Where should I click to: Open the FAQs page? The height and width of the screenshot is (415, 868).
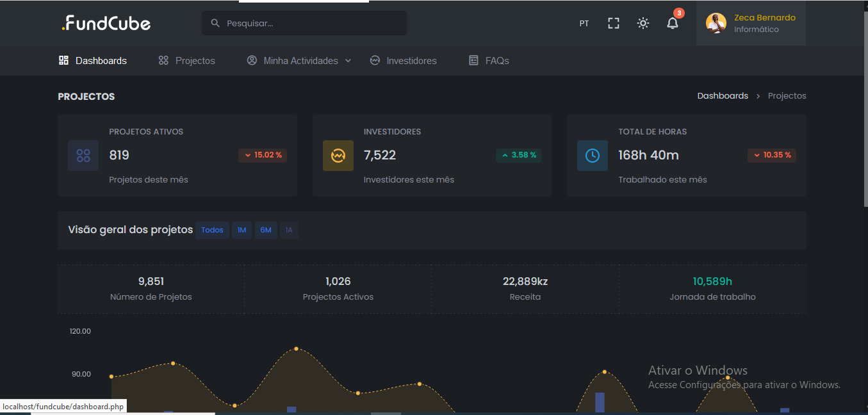(x=489, y=61)
